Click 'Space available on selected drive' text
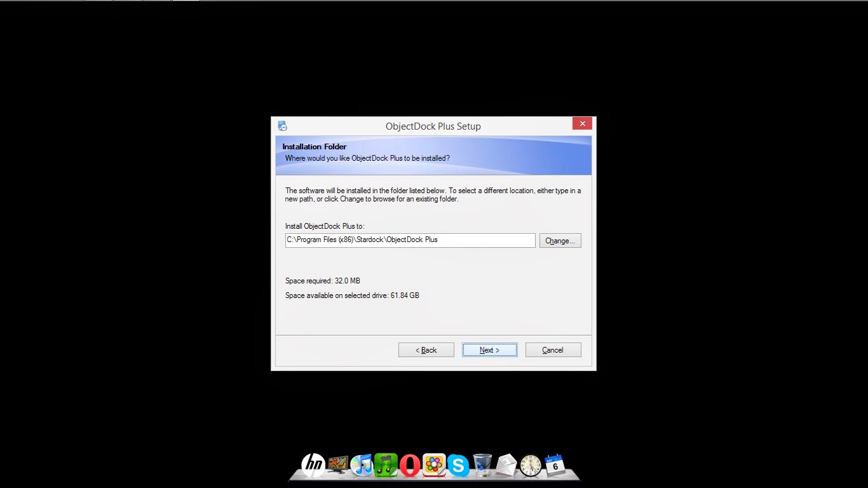 point(352,295)
